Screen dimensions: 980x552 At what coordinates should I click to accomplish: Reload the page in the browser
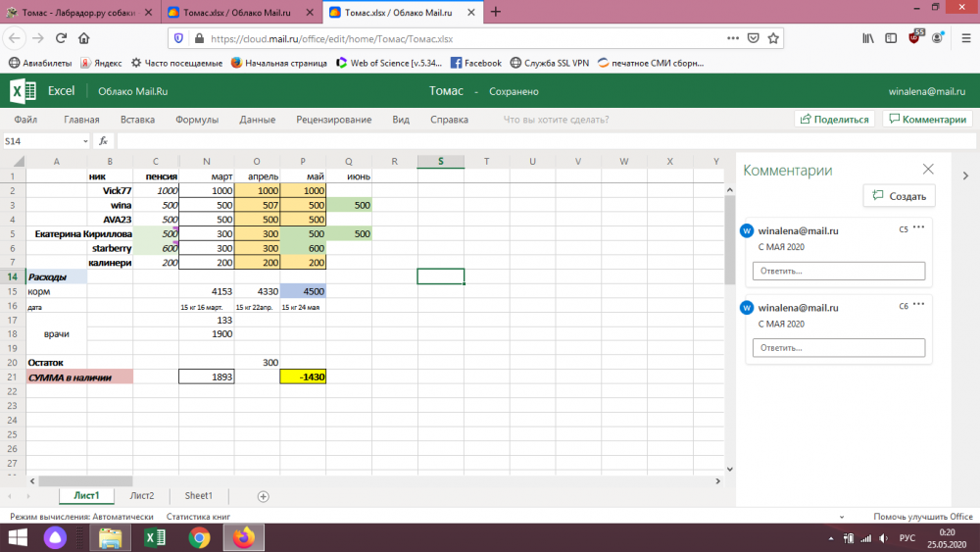pyautogui.click(x=61, y=38)
